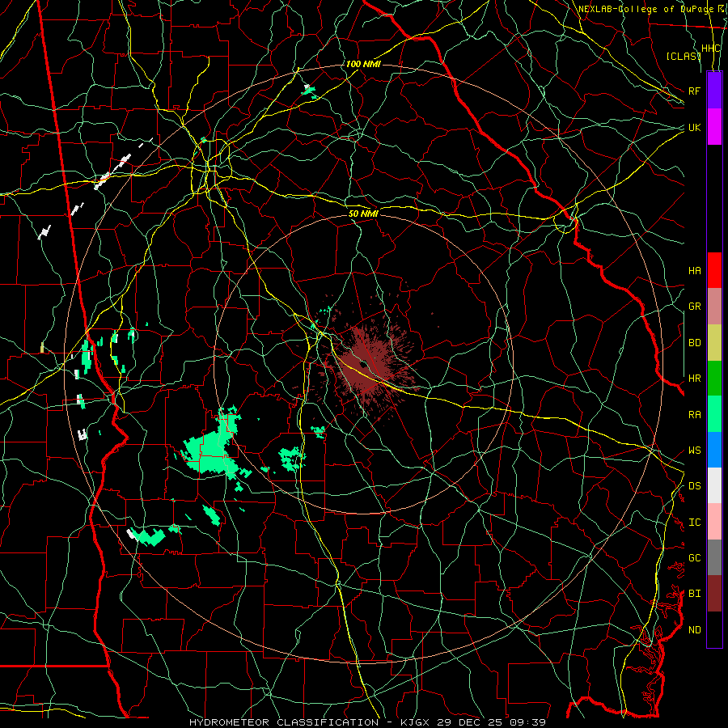
Task: Click the BI legend label text
Action: (694, 594)
